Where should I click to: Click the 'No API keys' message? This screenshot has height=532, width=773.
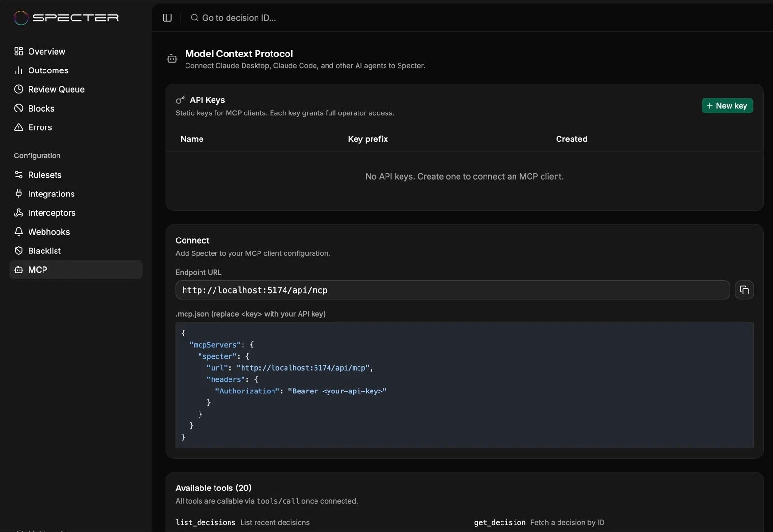tap(464, 177)
